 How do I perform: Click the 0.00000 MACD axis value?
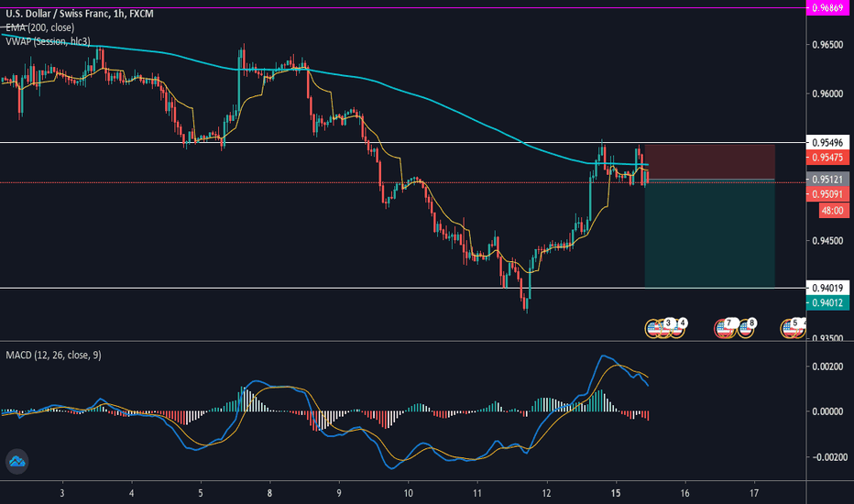(x=827, y=411)
